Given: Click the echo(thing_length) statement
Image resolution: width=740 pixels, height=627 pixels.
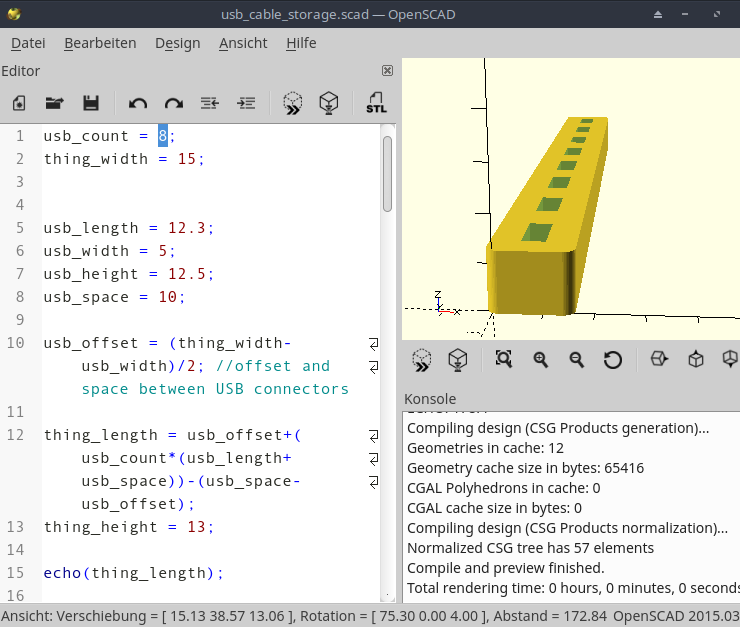Looking at the screenshot, I should tap(134, 573).
